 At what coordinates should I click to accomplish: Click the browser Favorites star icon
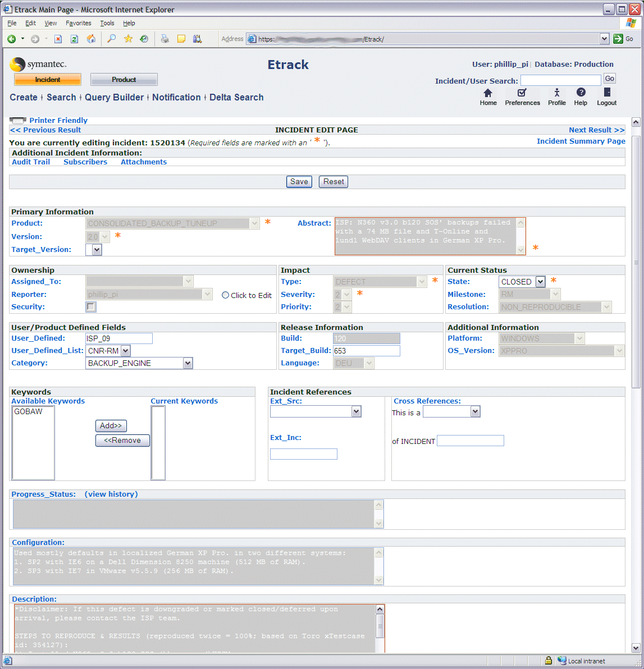[x=128, y=39]
